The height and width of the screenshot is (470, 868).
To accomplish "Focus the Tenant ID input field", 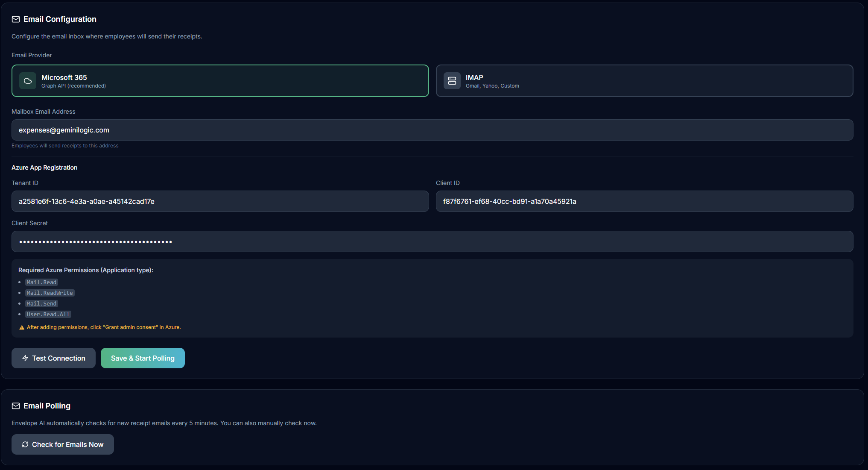I will 220,201.
